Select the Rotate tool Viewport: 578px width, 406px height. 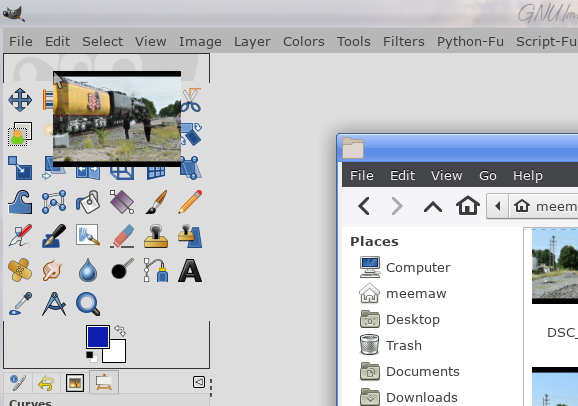tap(191, 134)
